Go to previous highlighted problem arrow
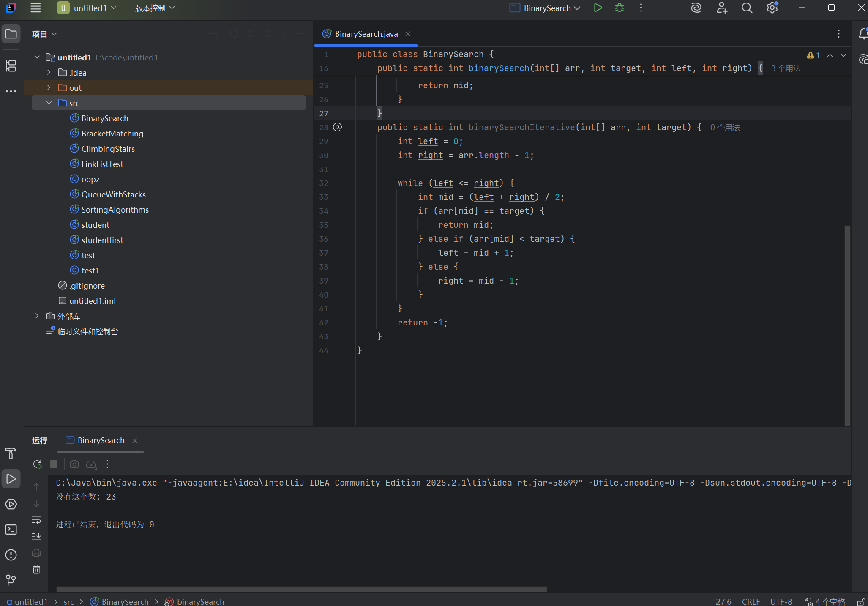The width and height of the screenshot is (868, 606). (830, 55)
